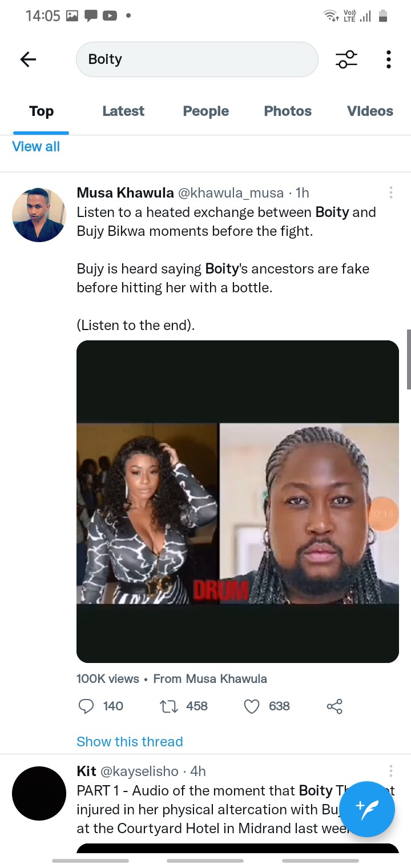
Task: Switch to the People tab
Action: click(205, 111)
